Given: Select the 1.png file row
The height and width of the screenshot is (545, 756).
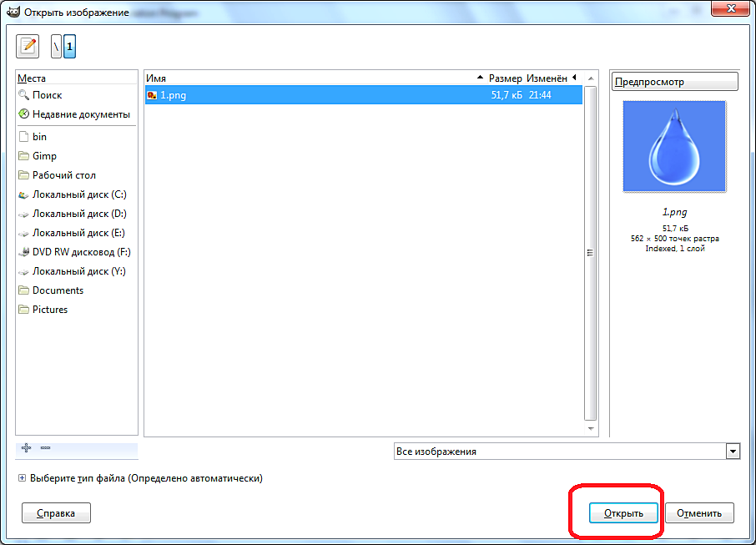Looking at the screenshot, I should click(364, 95).
